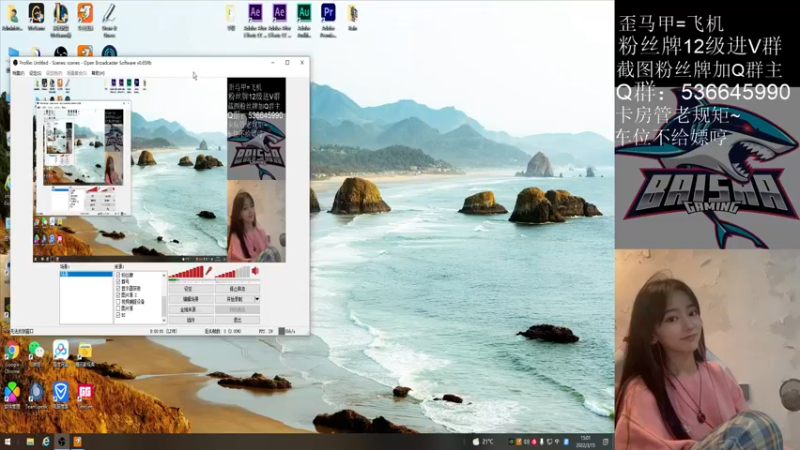Click the 退出 exit button in OBS
This screenshot has width=800, height=450.
click(x=237, y=320)
